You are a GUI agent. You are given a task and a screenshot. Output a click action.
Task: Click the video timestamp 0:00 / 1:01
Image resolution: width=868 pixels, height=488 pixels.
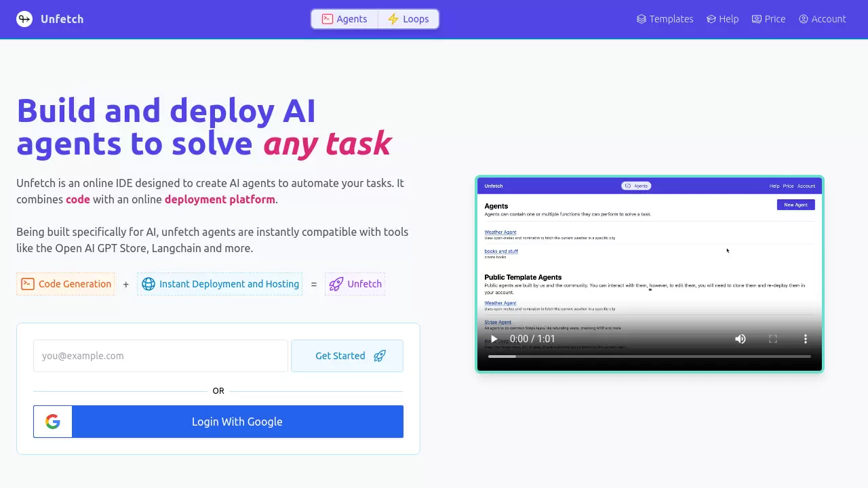532,339
